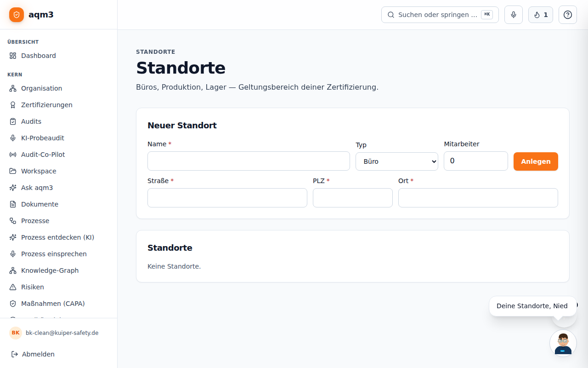Open Prozess einsprechen entry

click(x=58, y=254)
